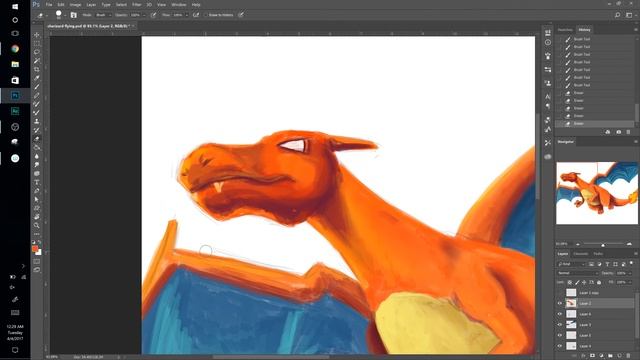Open the Filter menu
640x360 pixels.
pyautogui.click(x=136, y=4)
